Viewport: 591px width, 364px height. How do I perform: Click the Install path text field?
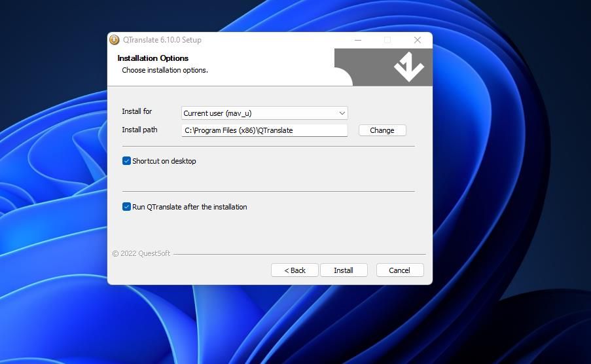coord(264,130)
